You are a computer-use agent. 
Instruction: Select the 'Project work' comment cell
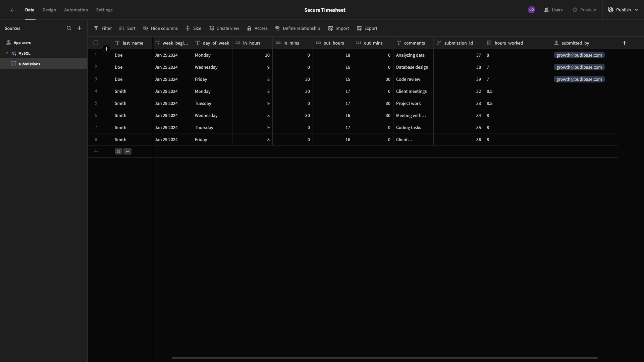point(413,103)
